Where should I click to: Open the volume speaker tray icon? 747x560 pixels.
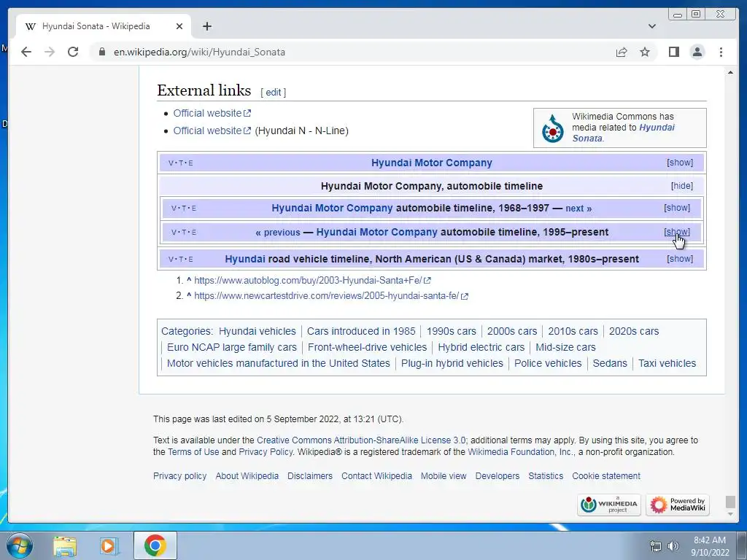pyautogui.click(x=673, y=546)
